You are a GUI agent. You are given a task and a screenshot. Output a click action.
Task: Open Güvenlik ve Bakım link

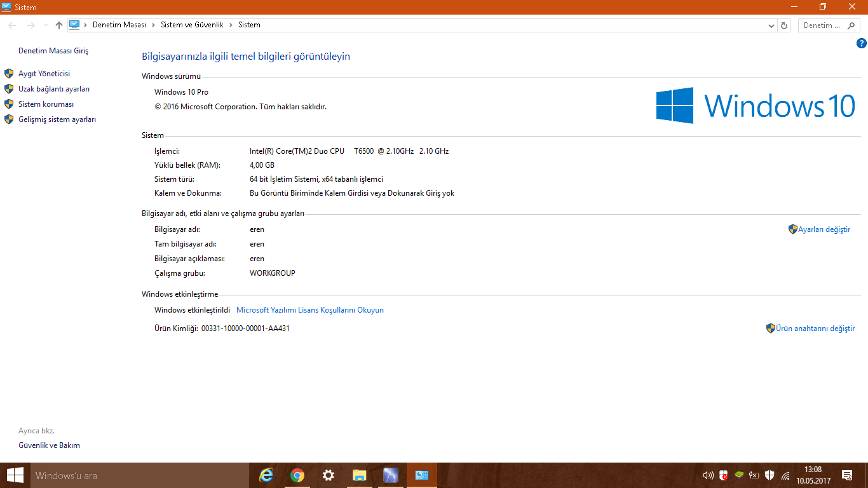coord(49,445)
